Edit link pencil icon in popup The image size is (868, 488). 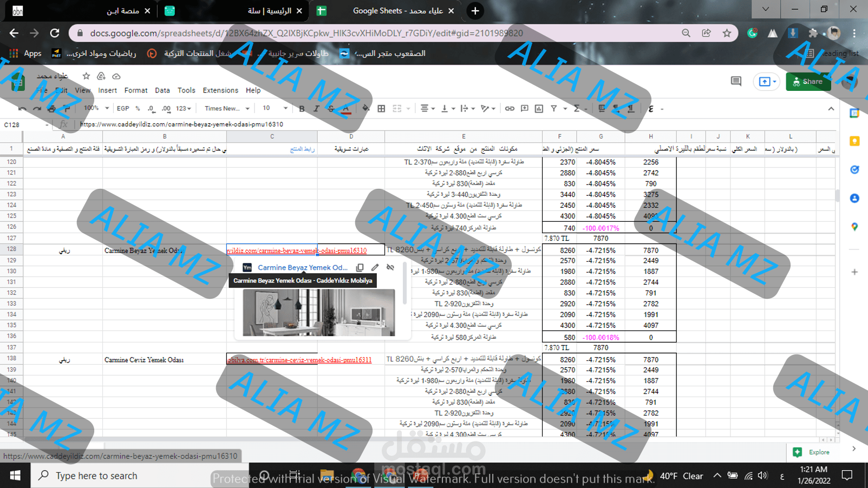375,267
